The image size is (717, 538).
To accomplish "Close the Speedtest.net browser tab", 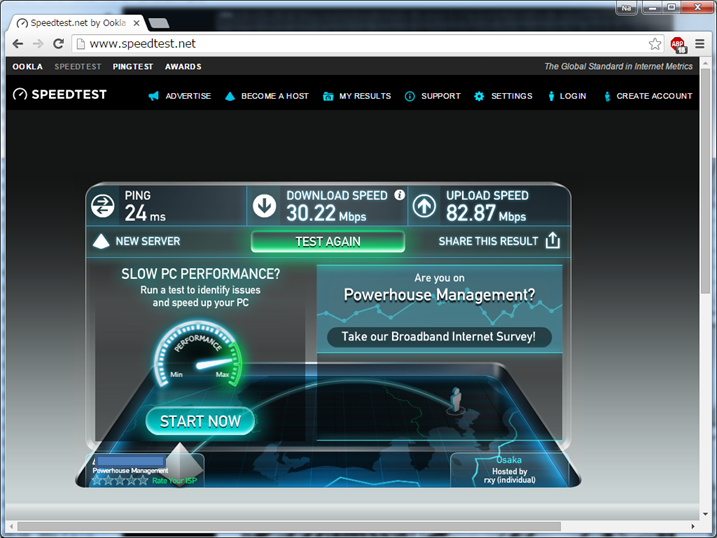I will coord(136,23).
